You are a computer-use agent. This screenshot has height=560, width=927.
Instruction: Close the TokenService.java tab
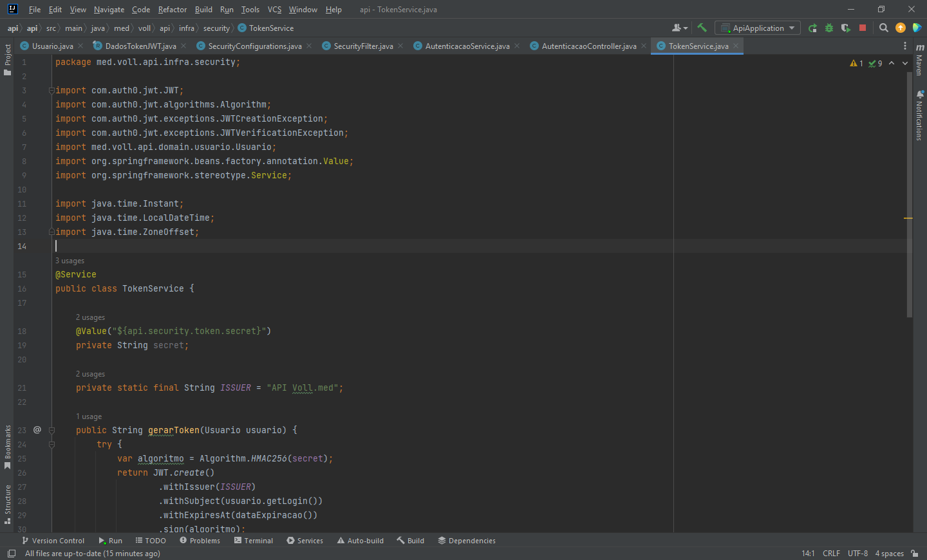[x=736, y=46]
